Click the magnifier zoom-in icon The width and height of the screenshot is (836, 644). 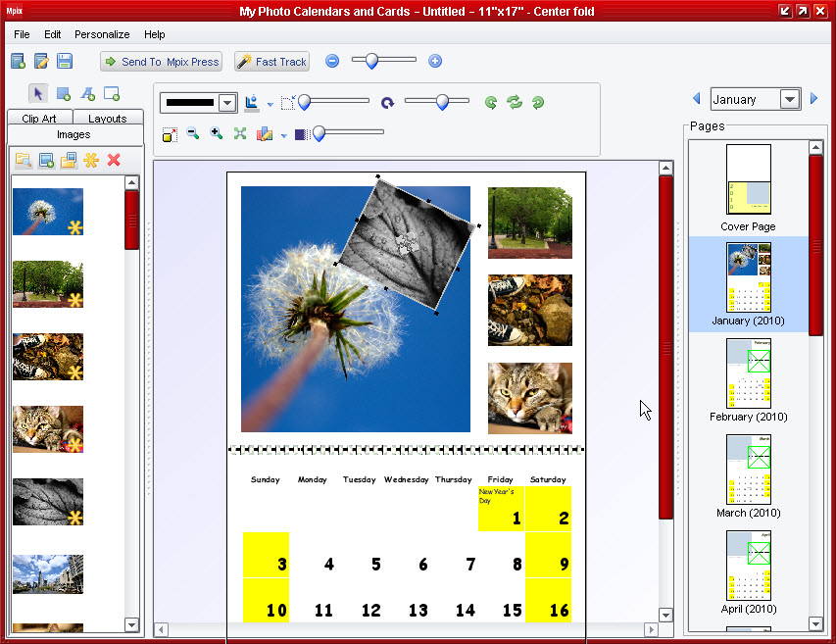[x=217, y=134]
